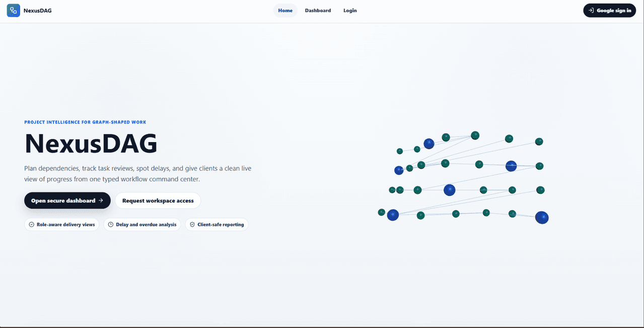Viewport: 644px width, 328px height.
Task: Select the Login nav item
Action: pyautogui.click(x=350, y=11)
